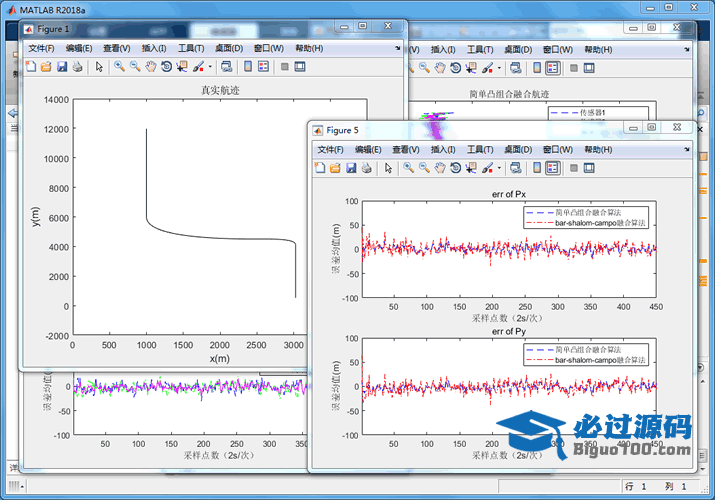Image resolution: width=715 pixels, height=500 pixels.
Task: Open brush dropdown in background figure window
Action: point(499,68)
